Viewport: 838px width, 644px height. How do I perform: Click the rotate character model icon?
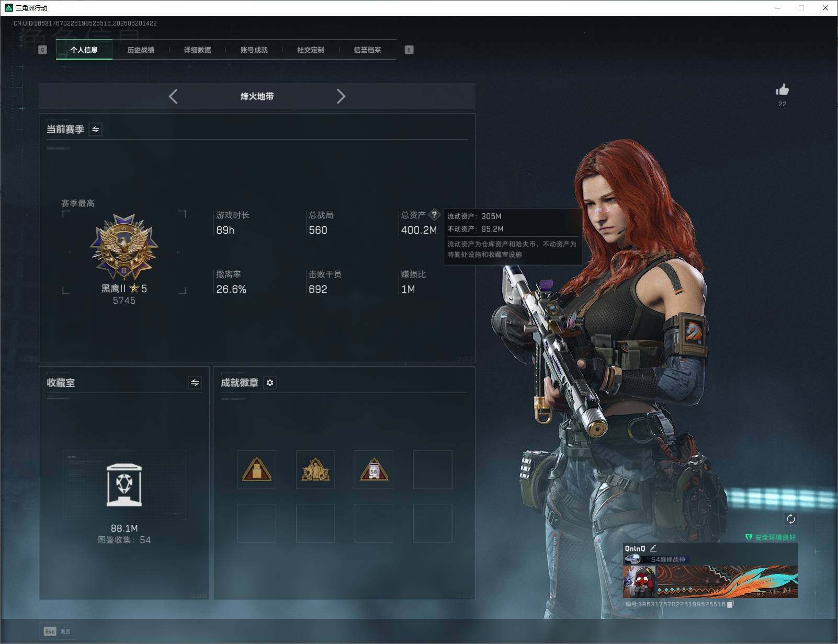pyautogui.click(x=790, y=519)
